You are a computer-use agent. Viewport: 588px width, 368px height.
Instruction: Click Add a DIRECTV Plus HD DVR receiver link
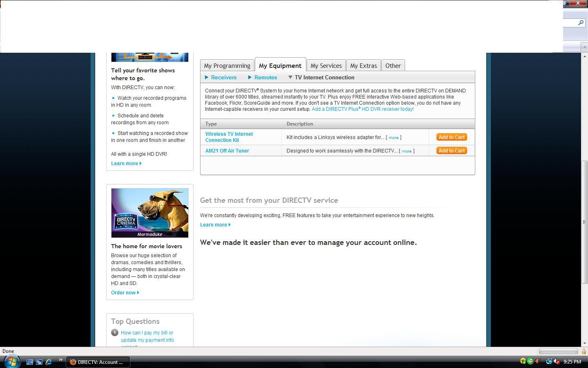[x=363, y=109]
